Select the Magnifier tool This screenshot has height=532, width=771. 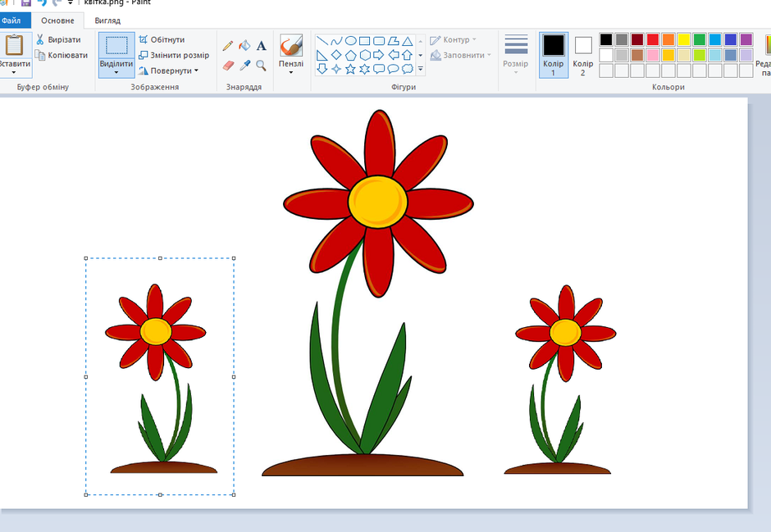coord(261,65)
